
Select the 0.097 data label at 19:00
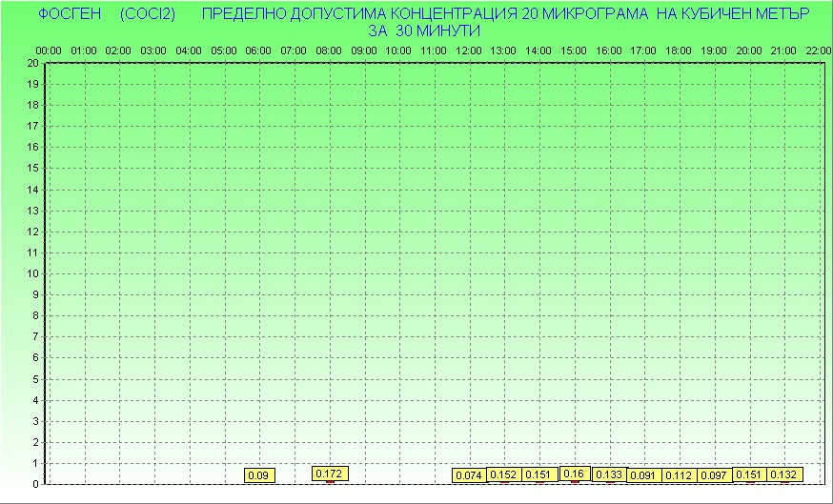coord(713,474)
